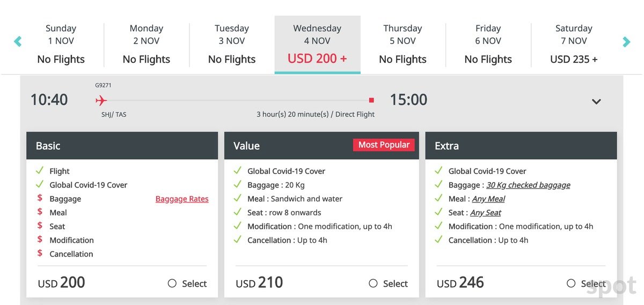Screen dimensions: 644x305
Task: Open the Any Meal option details
Action: pyautogui.click(x=488, y=199)
